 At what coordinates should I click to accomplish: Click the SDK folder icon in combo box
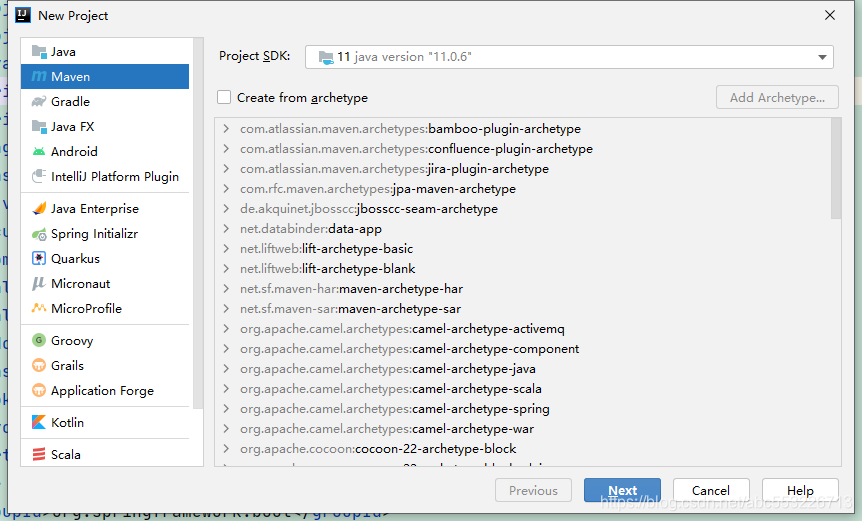pyautogui.click(x=326, y=57)
